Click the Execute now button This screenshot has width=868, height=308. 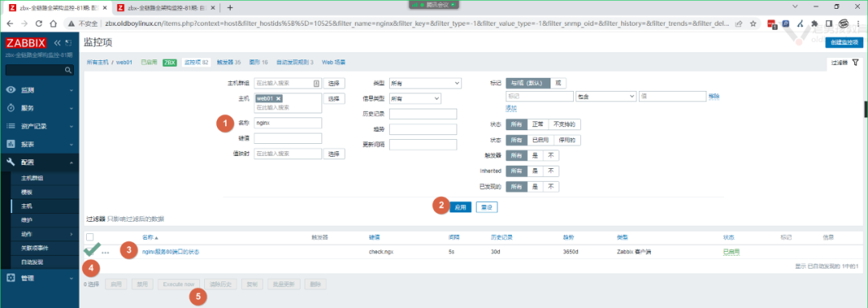pyautogui.click(x=178, y=284)
